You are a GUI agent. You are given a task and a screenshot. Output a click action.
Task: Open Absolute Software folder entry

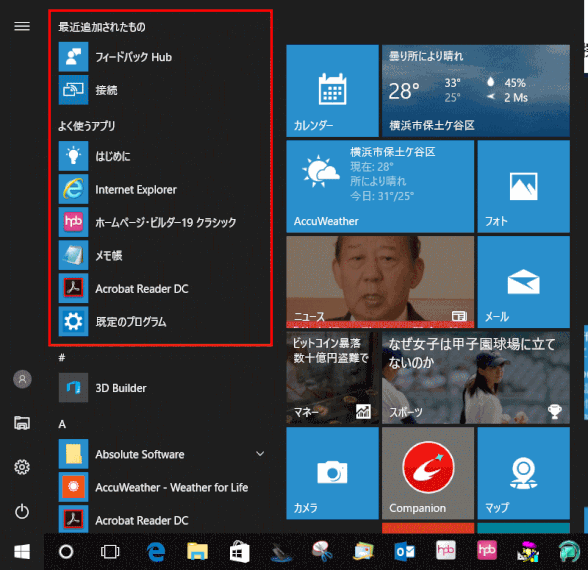tap(161, 454)
